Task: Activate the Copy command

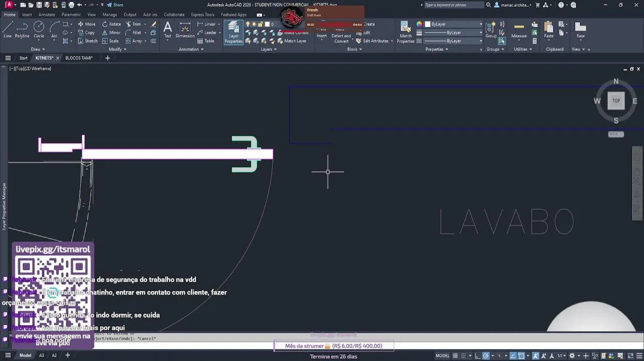Action: [86, 33]
